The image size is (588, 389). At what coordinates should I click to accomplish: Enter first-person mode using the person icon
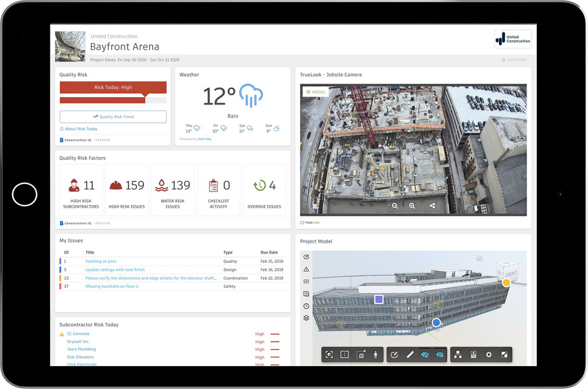tap(376, 355)
